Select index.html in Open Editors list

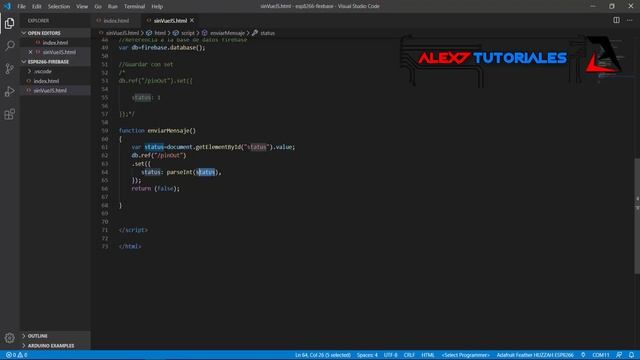(56, 42)
